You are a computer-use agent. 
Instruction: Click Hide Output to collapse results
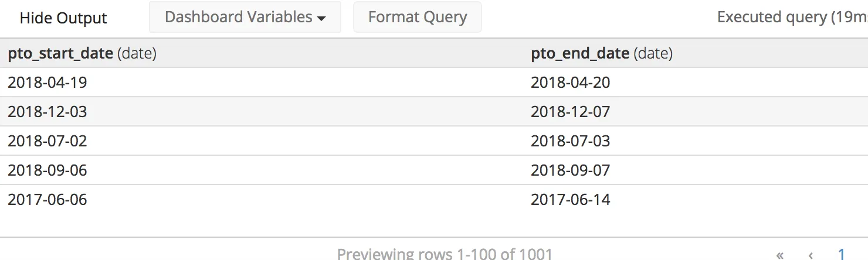point(63,18)
